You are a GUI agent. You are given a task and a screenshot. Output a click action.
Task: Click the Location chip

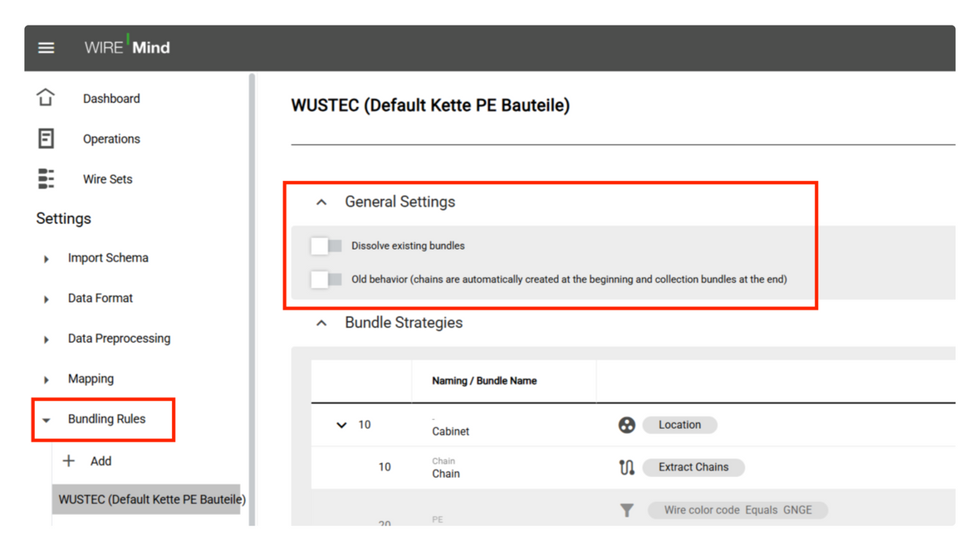(x=679, y=425)
